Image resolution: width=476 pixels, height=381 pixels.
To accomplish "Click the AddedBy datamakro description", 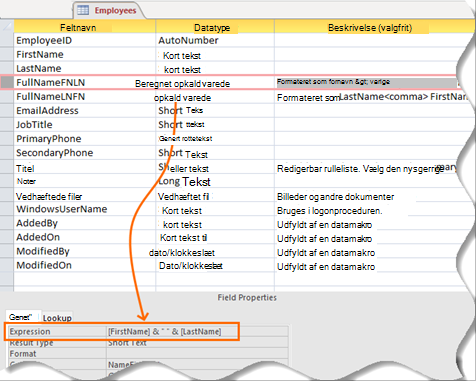I will click(324, 225).
